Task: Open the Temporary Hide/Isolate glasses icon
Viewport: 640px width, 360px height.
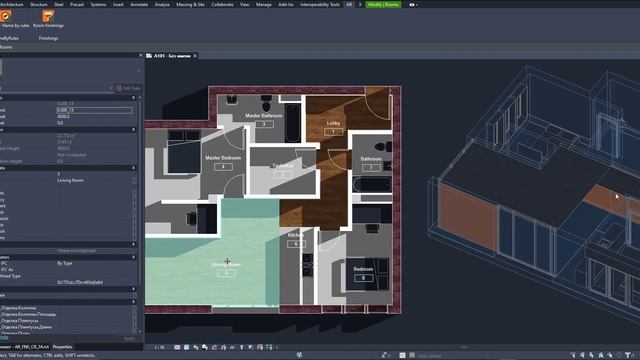Action: pos(232,347)
